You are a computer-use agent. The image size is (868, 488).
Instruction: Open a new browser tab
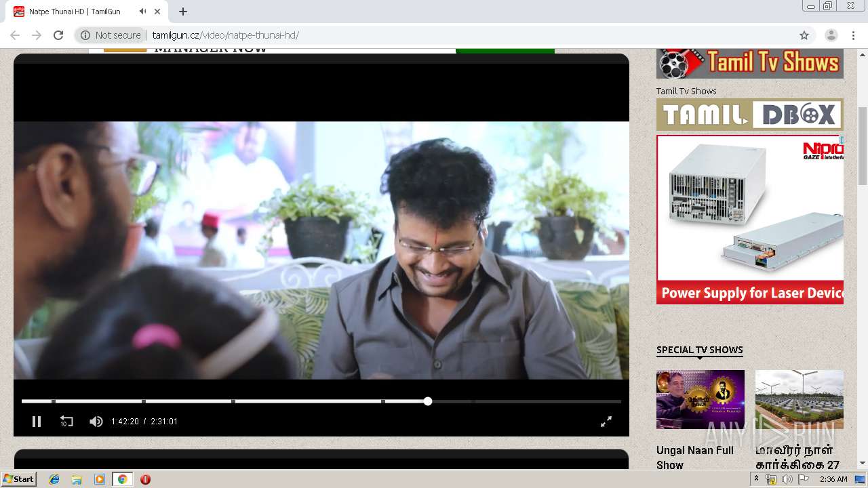tap(183, 12)
